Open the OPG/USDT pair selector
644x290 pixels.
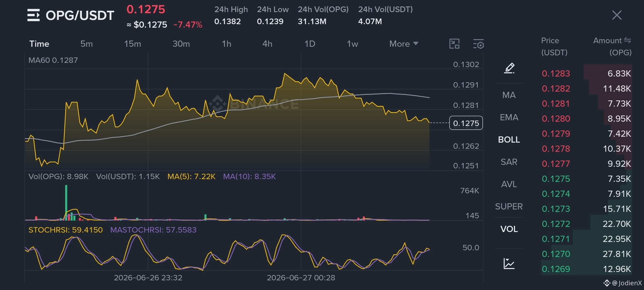click(80, 15)
